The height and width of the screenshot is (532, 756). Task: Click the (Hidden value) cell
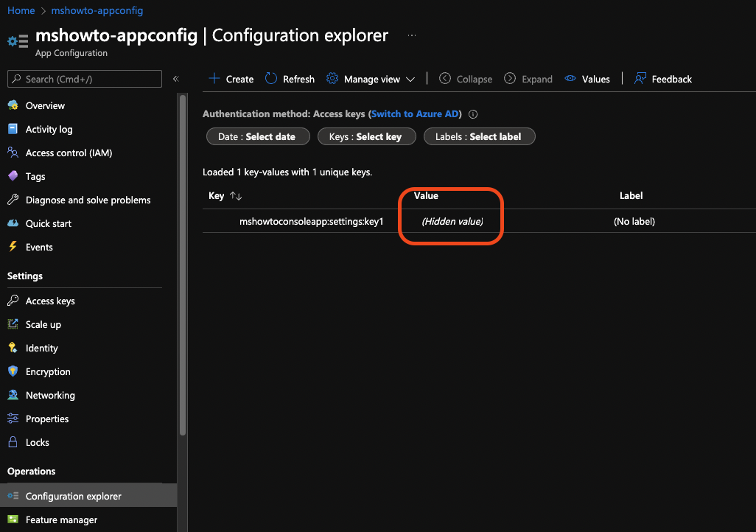tap(452, 221)
